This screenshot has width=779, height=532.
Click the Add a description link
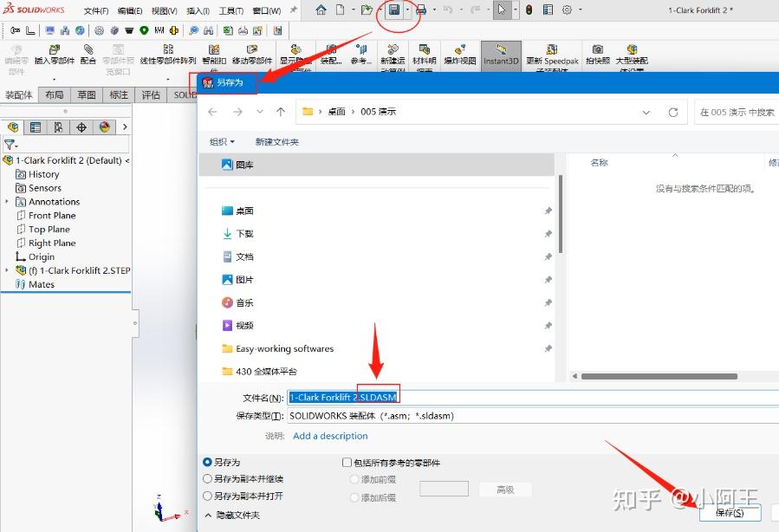pyautogui.click(x=329, y=436)
